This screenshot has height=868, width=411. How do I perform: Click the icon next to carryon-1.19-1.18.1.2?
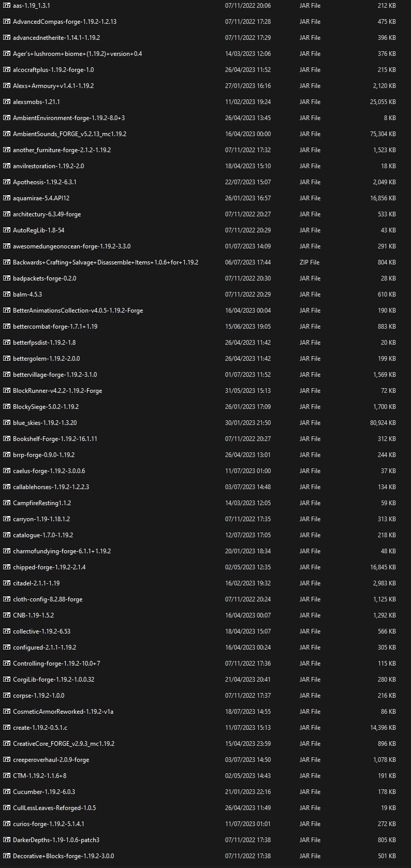(x=6, y=519)
